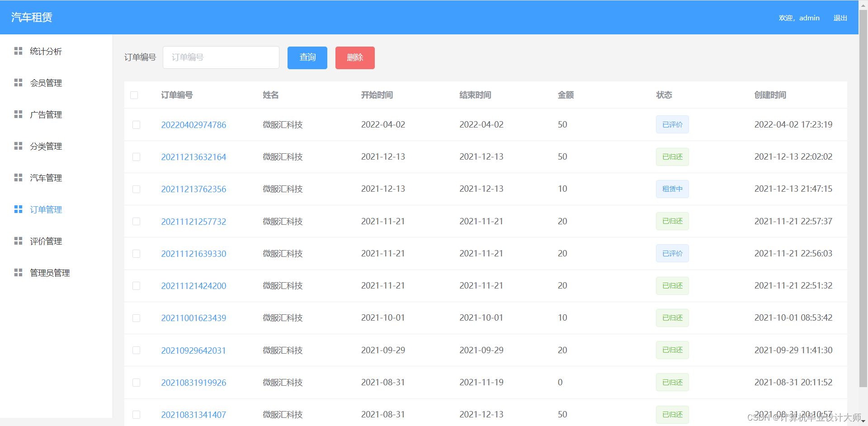Click the 订单编号 column header
Image resolution: width=868 pixels, height=426 pixels.
pos(177,95)
